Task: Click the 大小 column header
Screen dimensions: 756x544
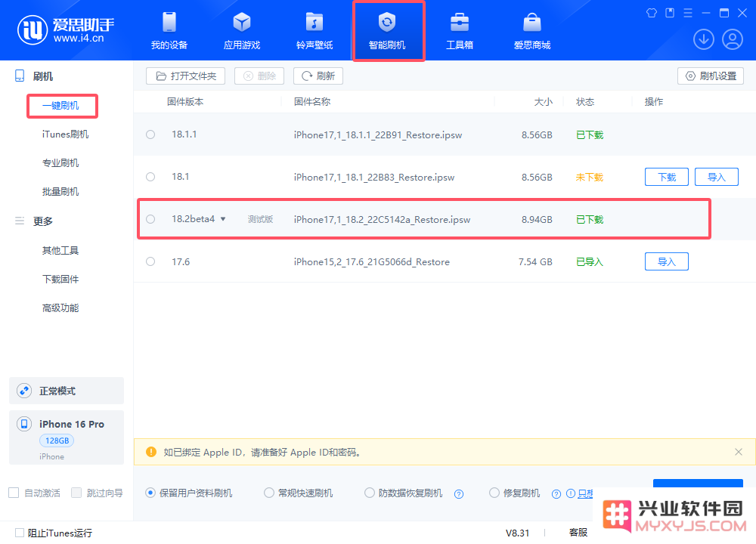Action: [x=544, y=102]
